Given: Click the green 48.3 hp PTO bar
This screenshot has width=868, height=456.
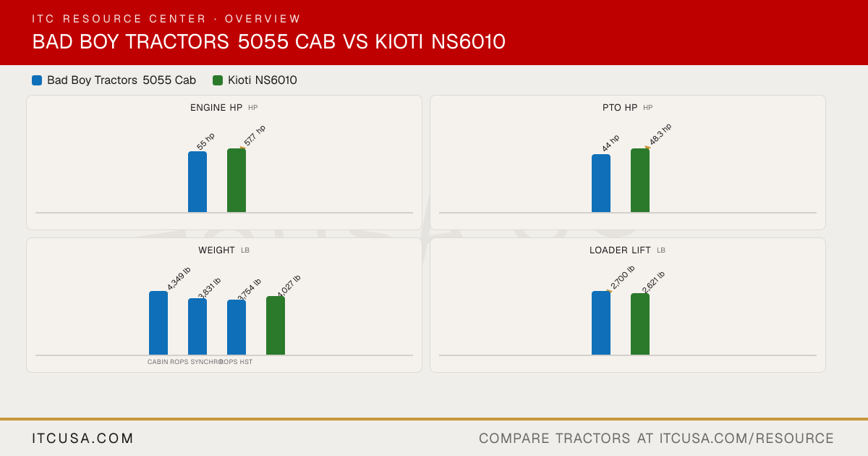Looking at the screenshot, I should (640, 180).
